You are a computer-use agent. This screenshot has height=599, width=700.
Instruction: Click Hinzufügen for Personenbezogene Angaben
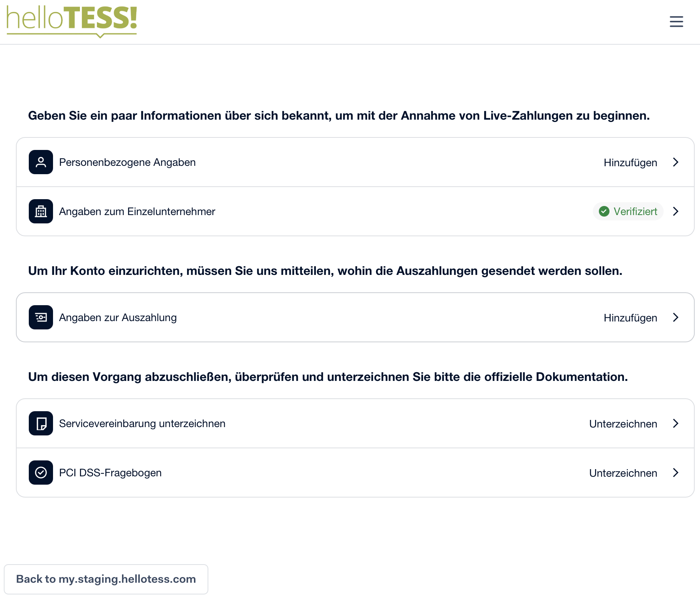[x=630, y=163]
